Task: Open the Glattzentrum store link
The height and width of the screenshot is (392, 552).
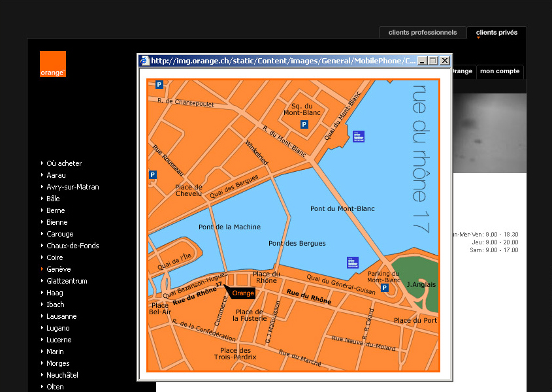Action: click(x=67, y=281)
